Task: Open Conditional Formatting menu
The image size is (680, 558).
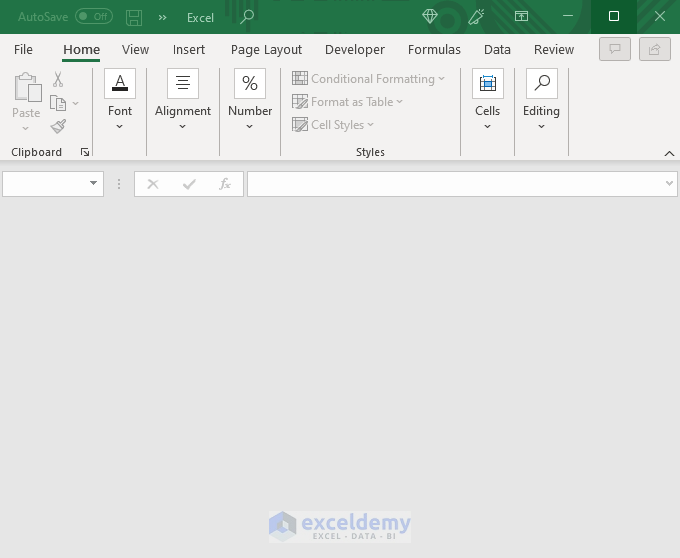Action: (x=368, y=79)
